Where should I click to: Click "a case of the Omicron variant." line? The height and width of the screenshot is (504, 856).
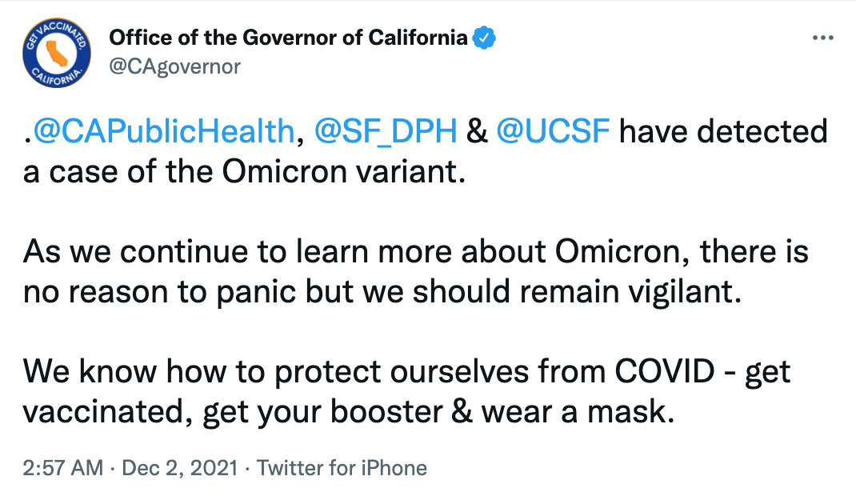243,172
